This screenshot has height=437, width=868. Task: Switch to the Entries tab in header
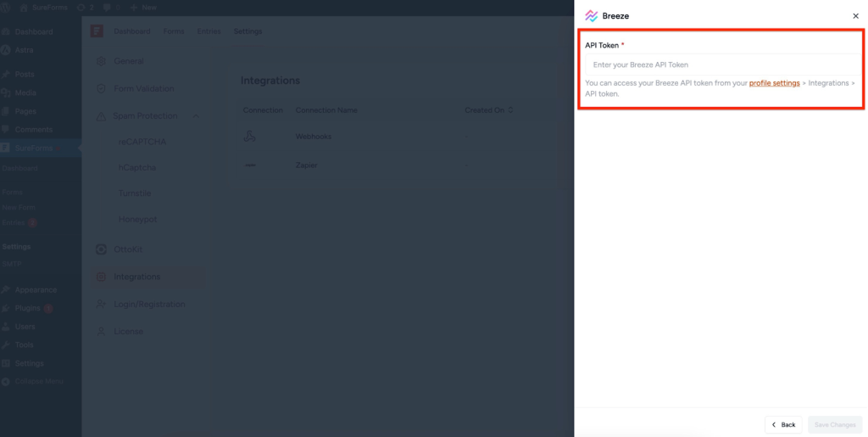(209, 31)
